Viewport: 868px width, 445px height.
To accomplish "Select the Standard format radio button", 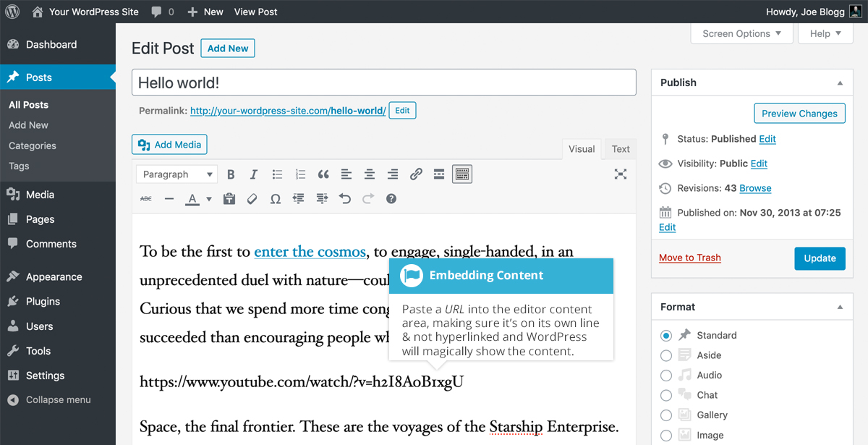I will coord(666,336).
